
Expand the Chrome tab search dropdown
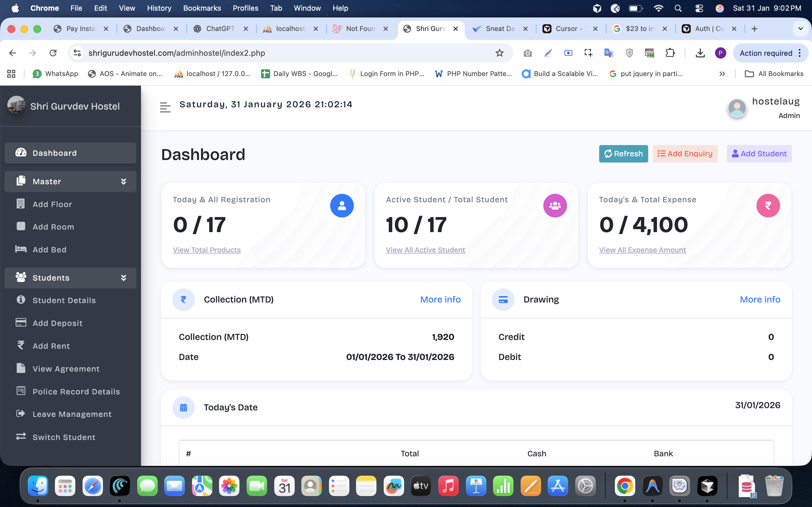pyautogui.click(x=800, y=29)
